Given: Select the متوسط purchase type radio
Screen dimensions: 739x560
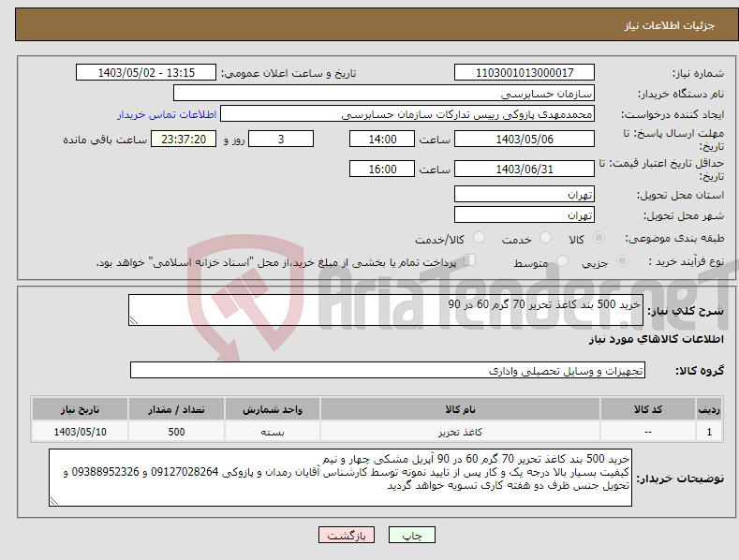Looking at the screenshot, I should [x=562, y=260].
